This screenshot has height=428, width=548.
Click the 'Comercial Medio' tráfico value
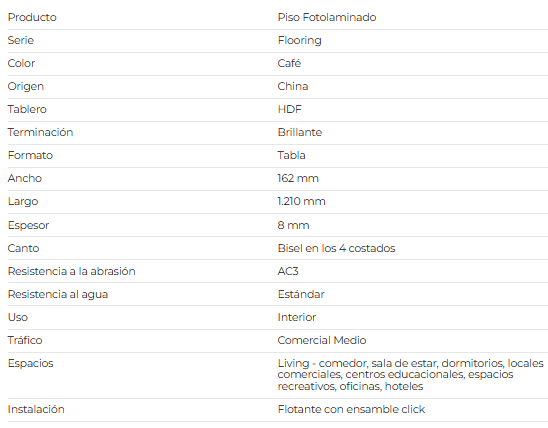pos(322,340)
